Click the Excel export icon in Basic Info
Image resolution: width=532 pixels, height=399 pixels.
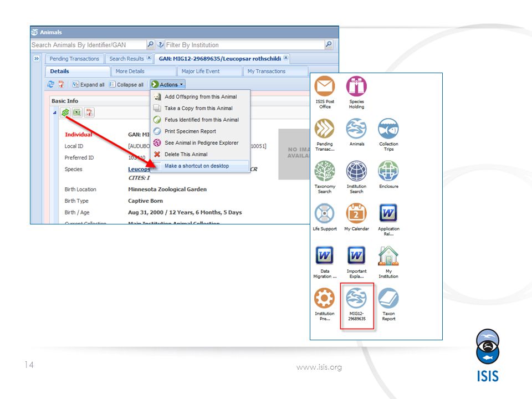click(x=77, y=112)
